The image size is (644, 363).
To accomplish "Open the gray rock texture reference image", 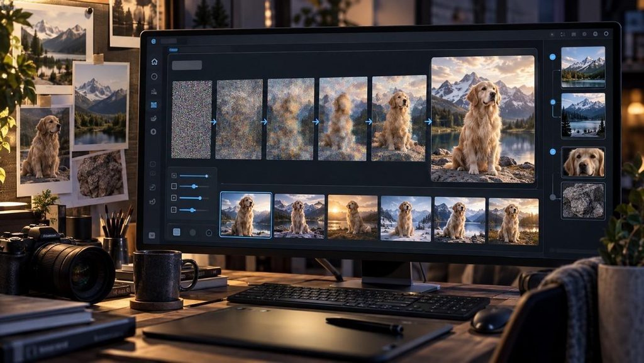I will pos(583,201).
